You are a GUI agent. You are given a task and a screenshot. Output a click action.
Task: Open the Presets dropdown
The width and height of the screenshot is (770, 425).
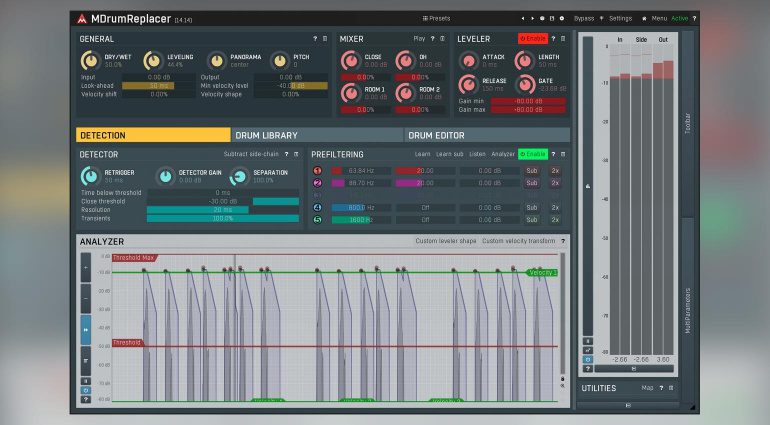coord(436,18)
